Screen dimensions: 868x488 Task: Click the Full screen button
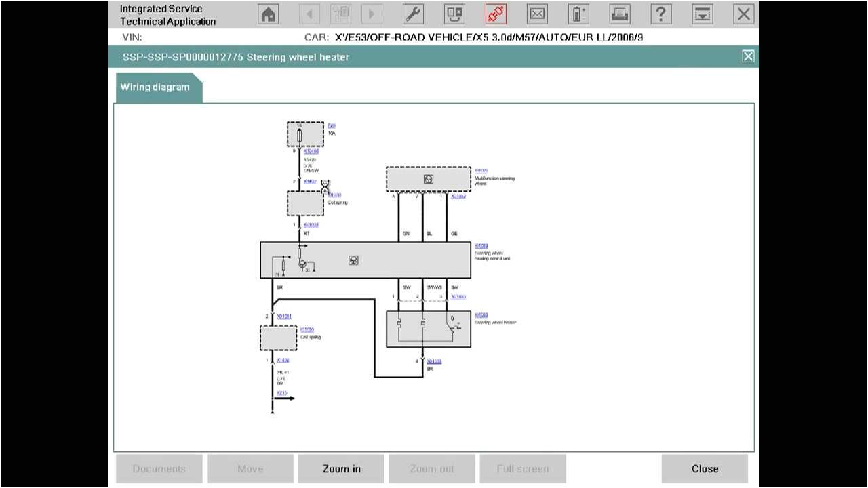[522, 468]
